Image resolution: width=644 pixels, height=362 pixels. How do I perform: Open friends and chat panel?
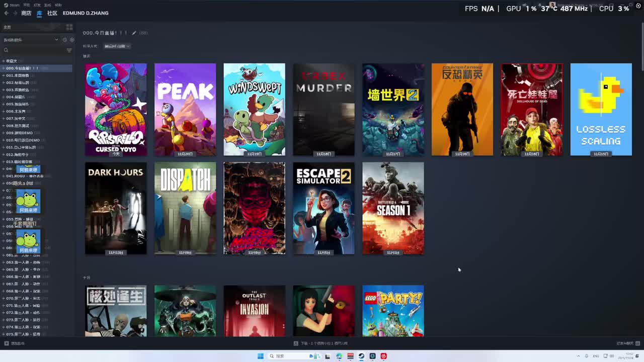coord(628,343)
